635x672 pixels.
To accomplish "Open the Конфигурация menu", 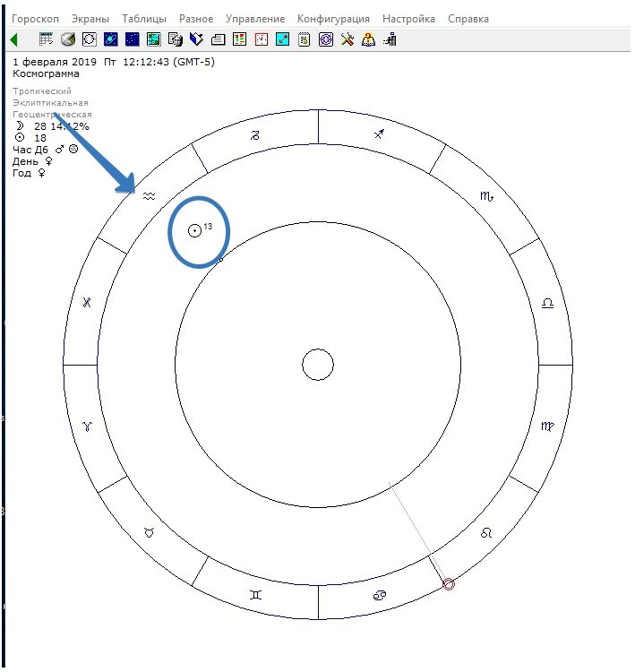I will click(x=333, y=19).
